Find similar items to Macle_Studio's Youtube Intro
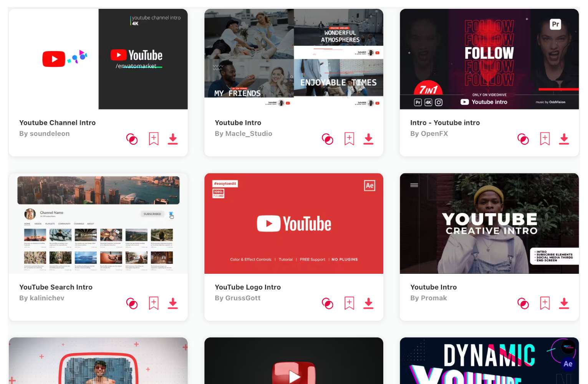 point(327,139)
